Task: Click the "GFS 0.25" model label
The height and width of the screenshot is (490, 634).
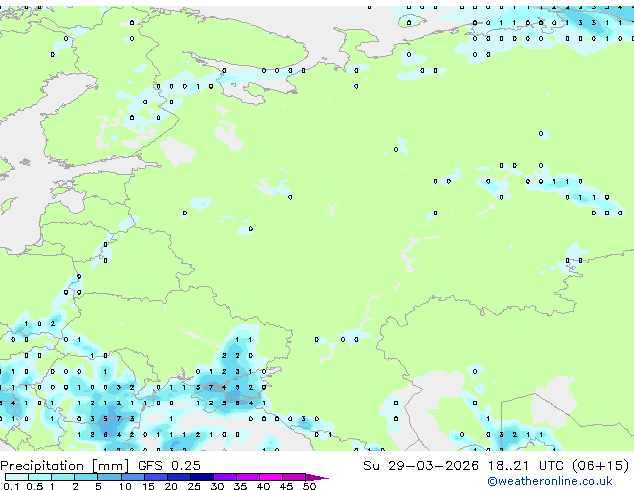Action: click(169, 466)
